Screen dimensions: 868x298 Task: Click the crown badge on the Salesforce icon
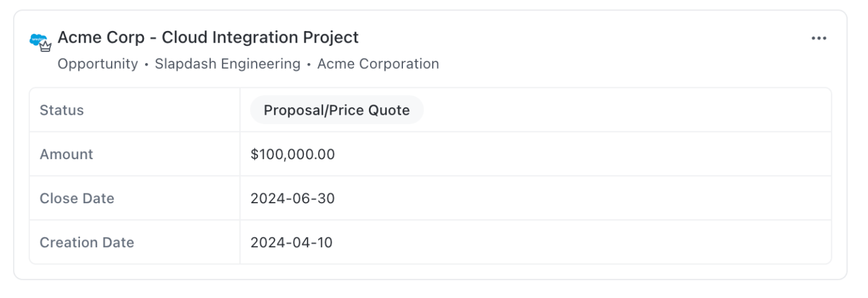tap(45, 46)
